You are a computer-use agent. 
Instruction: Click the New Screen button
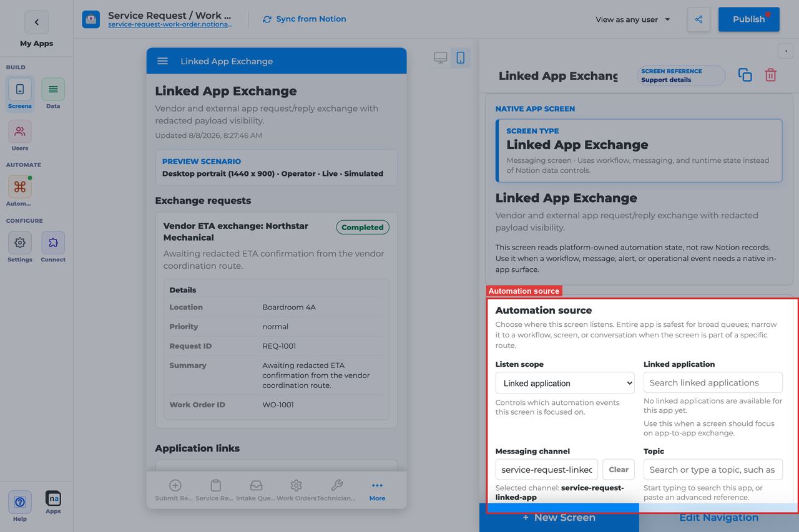(x=559, y=518)
